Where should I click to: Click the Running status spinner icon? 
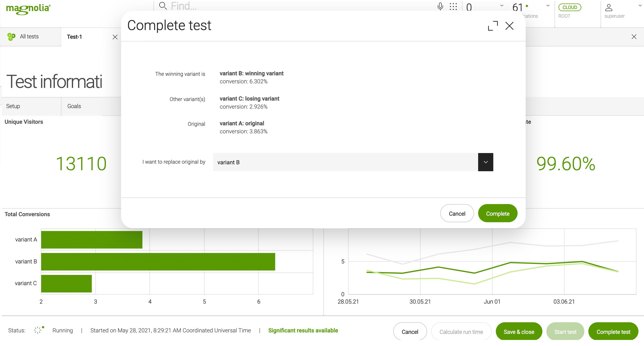click(x=38, y=330)
